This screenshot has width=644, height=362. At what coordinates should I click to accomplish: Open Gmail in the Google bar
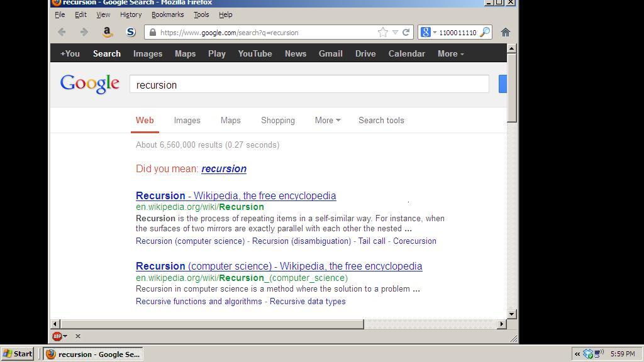[331, 54]
